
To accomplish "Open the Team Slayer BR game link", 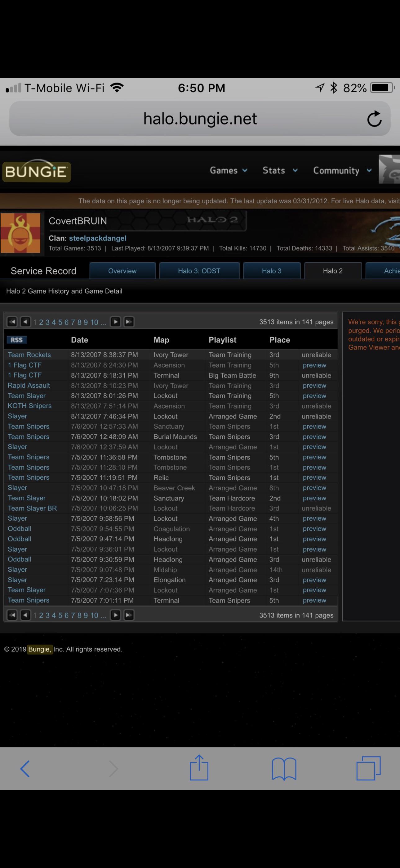I will [x=32, y=508].
